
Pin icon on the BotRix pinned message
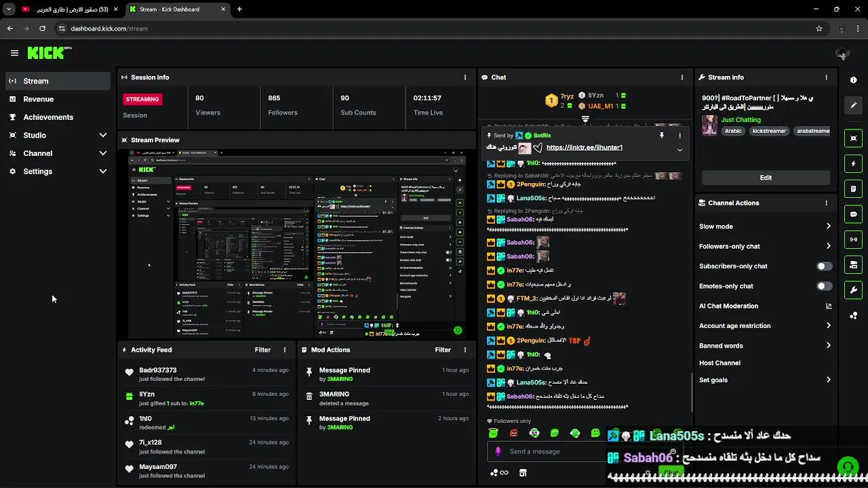pyautogui.click(x=661, y=136)
